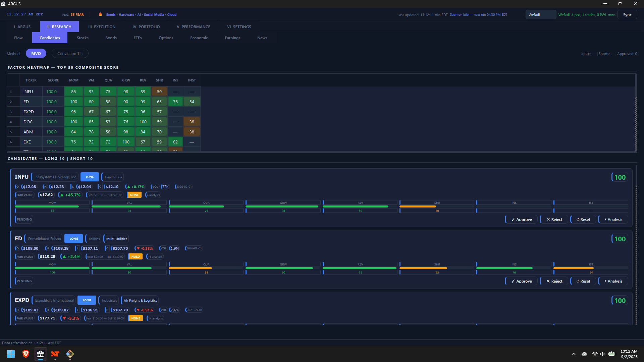Viewport: 644px width, 362px height.
Task: Click the PENDING status on the ED card
Action: 24,281
